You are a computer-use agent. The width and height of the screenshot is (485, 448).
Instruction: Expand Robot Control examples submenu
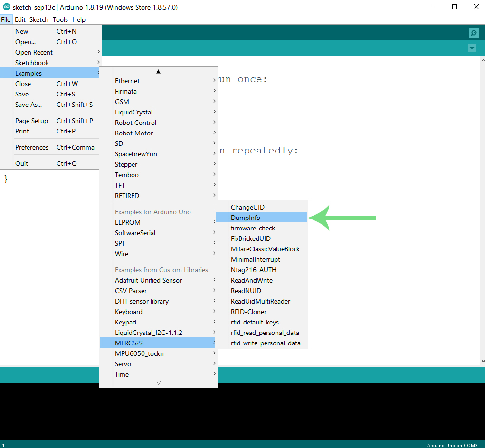[x=158, y=123]
